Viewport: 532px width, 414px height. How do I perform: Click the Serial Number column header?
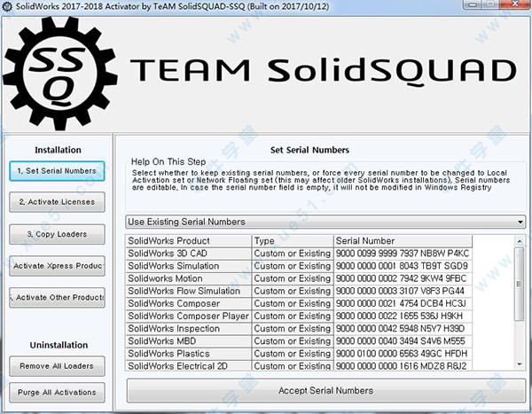[403, 241]
